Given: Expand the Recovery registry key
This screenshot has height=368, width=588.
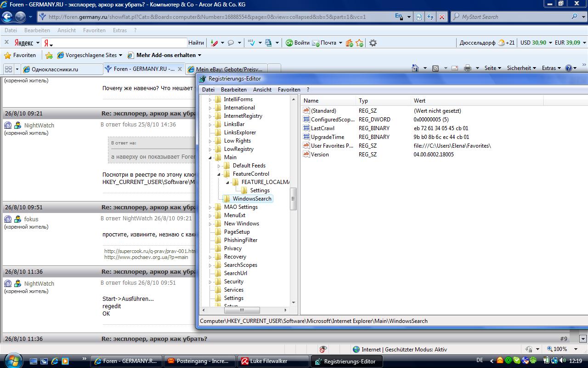Looking at the screenshot, I should coord(211,257).
